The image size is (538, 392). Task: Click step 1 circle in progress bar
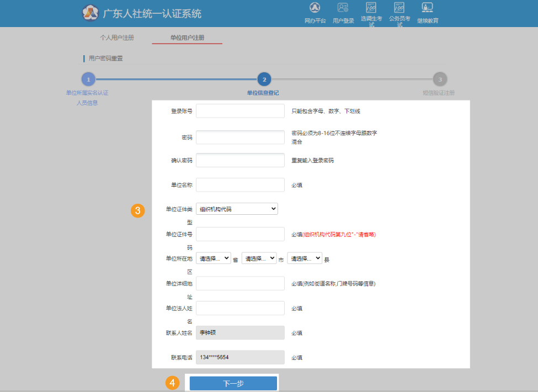tap(88, 79)
